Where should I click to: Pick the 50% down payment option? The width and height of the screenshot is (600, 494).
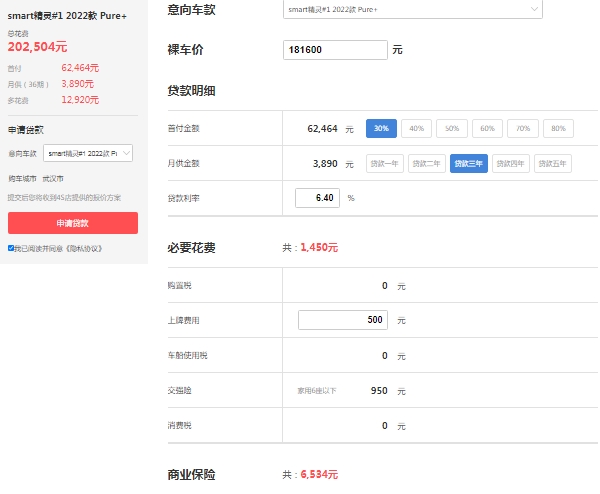(x=452, y=129)
